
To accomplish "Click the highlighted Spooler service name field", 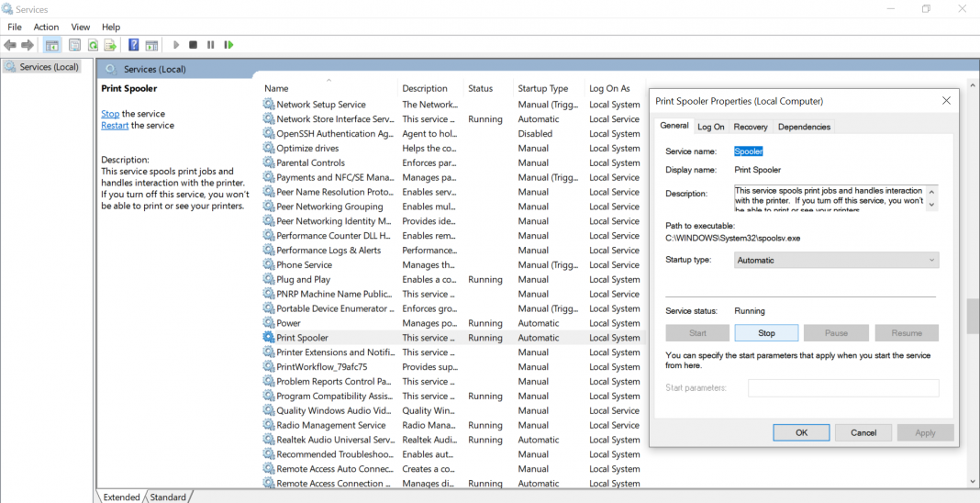I will point(748,151).
